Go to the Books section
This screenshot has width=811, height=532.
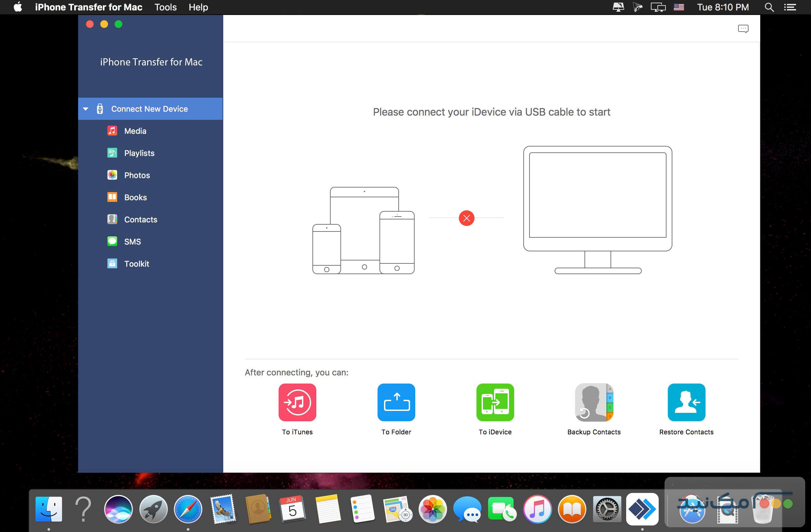click(x=135, y=197)
